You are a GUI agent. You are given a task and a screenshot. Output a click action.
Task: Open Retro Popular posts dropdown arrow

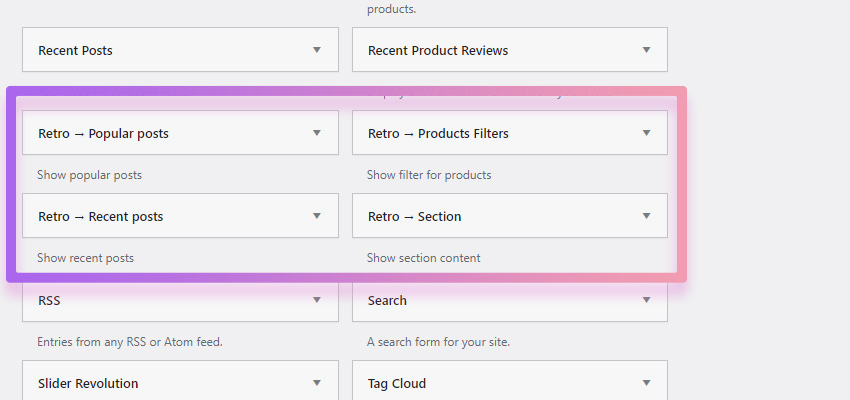pyautogui.click(x=317, y=133)
